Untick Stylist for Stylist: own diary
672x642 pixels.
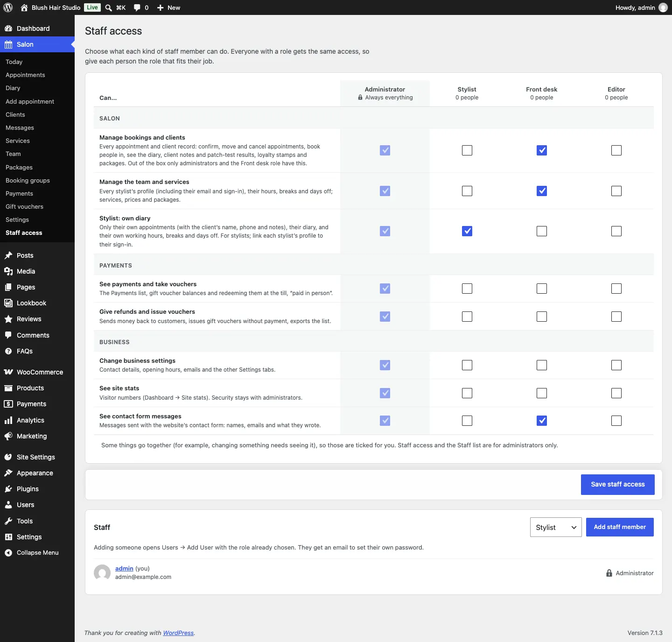click(x=467, y=231)
